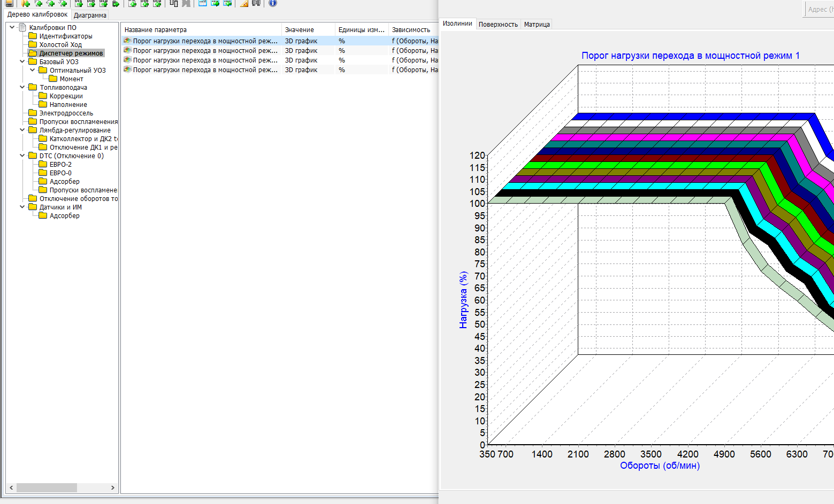Open the Электродроссель folder

66,113
